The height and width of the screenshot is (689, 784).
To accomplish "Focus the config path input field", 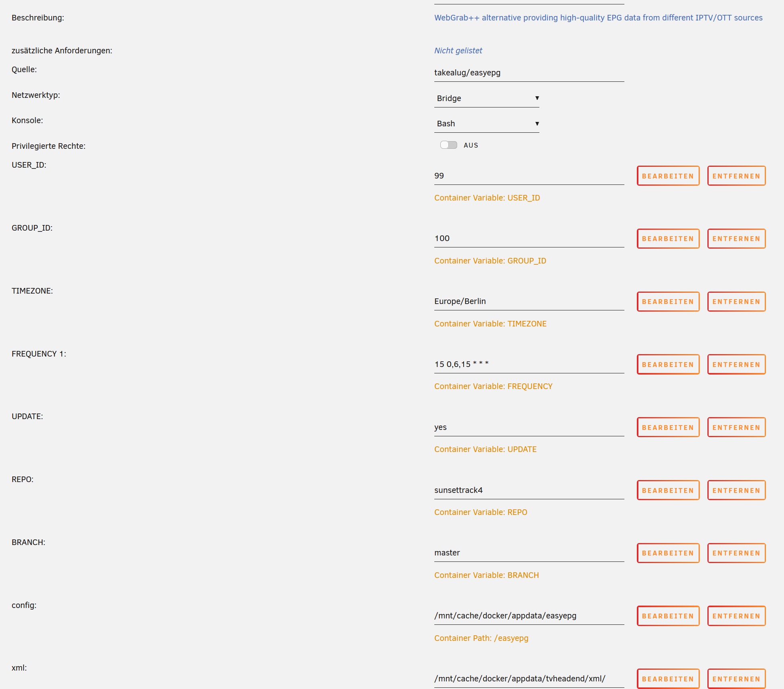I will (529, 616).
